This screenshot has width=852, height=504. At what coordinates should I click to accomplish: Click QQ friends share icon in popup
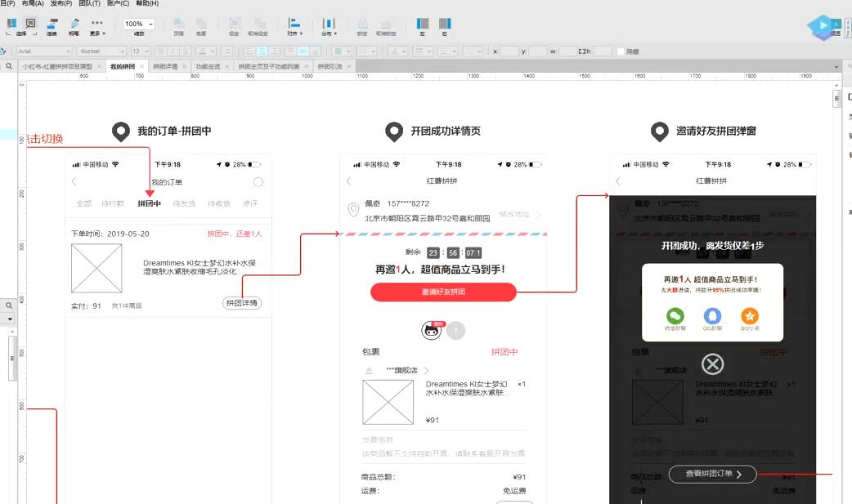point(712,315)
